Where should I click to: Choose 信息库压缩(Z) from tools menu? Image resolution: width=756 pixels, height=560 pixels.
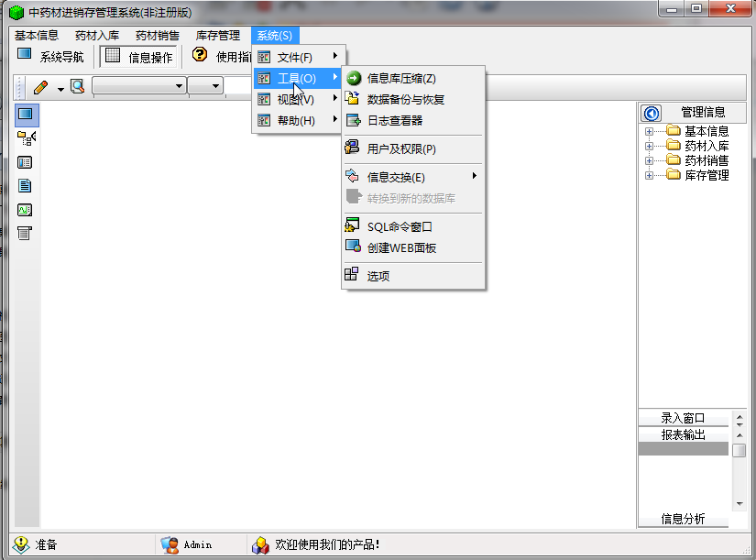point(412,78)
